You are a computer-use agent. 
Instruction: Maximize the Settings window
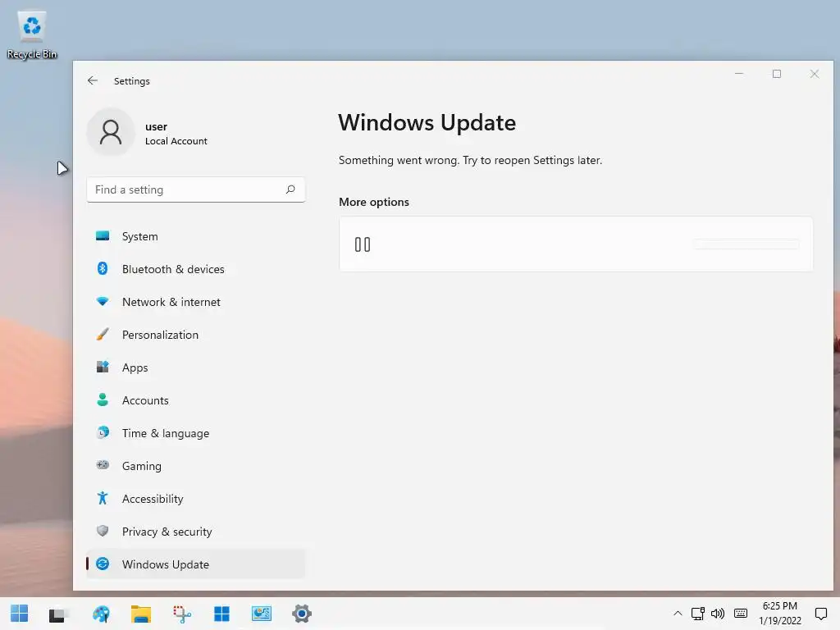pyautogui.click(x=777, y=74)
